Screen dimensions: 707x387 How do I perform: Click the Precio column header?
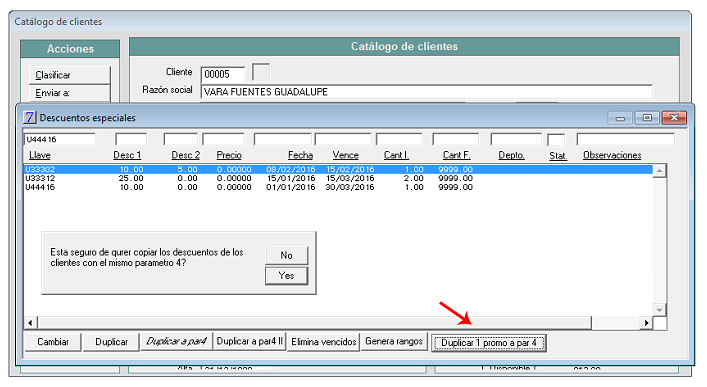pos(229,155)
